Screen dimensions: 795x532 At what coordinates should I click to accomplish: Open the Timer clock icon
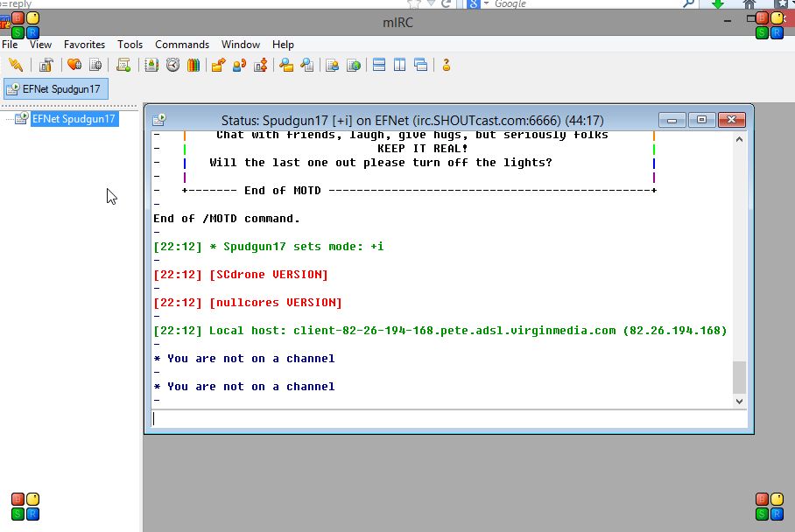point(172,65)
